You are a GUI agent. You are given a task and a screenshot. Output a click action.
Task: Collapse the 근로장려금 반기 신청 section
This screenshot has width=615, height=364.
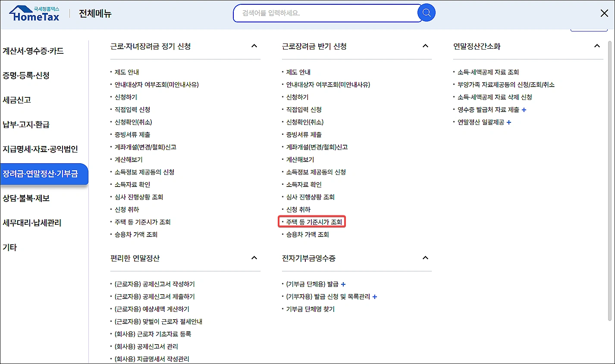pos(426,46)
